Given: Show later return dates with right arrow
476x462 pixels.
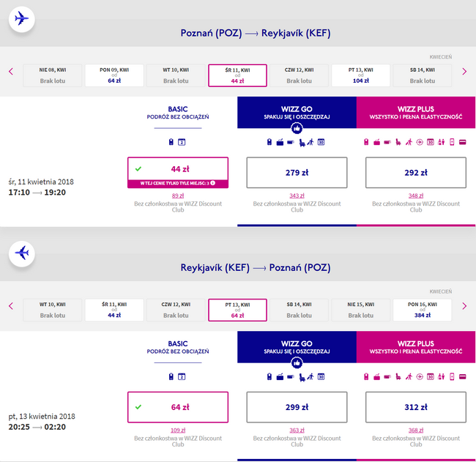Looking at the screenshot, I should [464, 306].
